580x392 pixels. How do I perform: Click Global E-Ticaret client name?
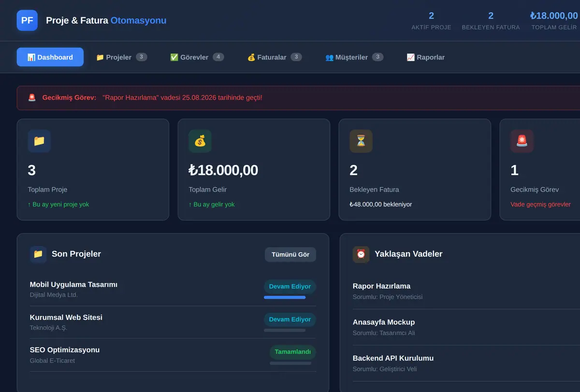[52, 361]
